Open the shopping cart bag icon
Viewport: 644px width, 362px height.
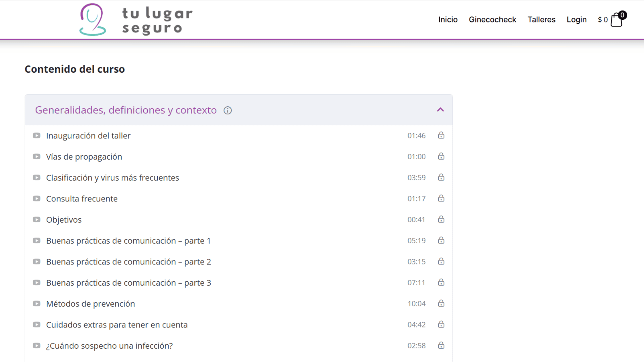616,20
